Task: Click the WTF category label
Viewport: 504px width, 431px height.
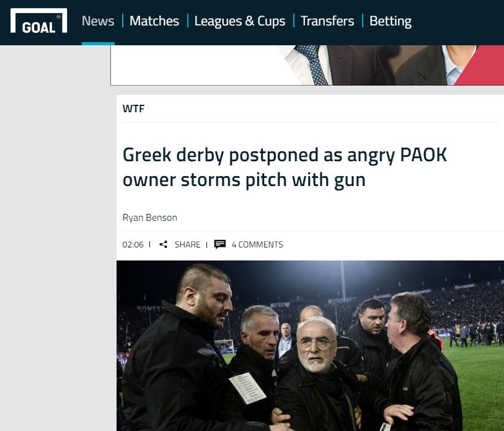Action: pos(133,109)
